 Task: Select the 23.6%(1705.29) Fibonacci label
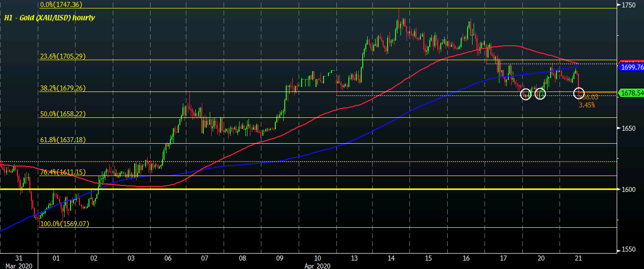point(63,56)
